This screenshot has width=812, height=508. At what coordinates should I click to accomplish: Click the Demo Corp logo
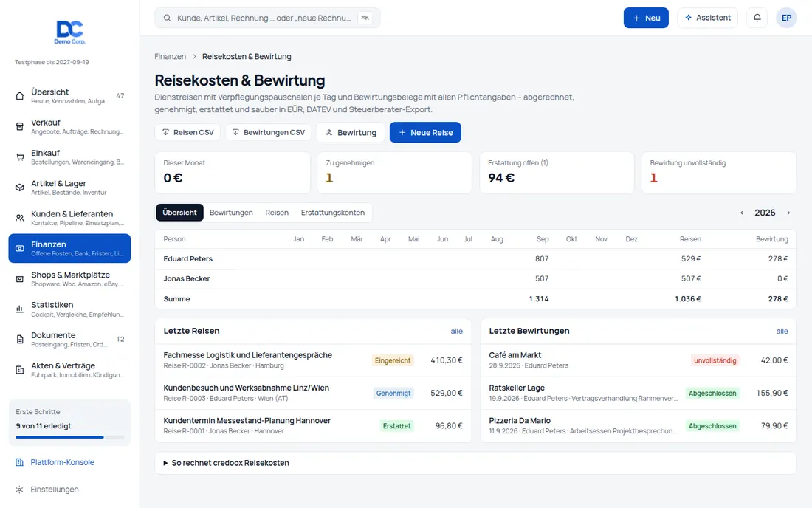(69, 32)
